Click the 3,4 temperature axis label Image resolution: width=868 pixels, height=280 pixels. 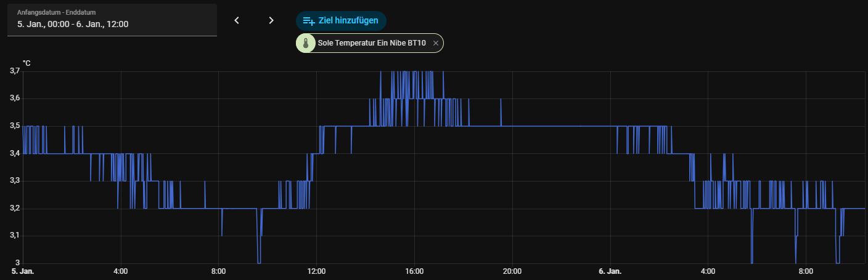[x=15, y=153]
